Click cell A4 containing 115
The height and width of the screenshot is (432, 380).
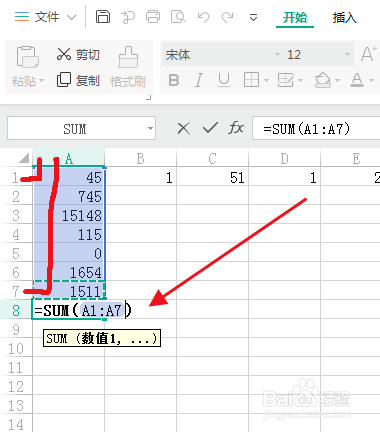[69, 234]
